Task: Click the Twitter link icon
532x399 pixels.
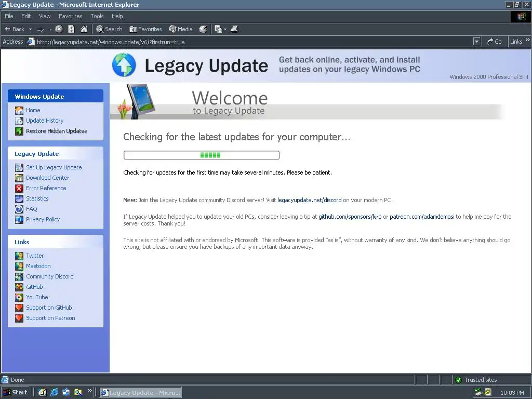Action: [19, 256]
